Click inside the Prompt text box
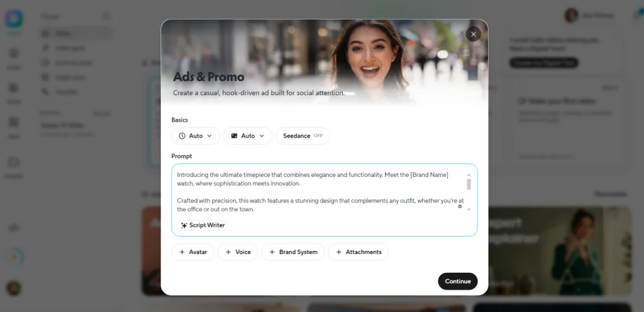644x312 pixels. coord(325,200)
